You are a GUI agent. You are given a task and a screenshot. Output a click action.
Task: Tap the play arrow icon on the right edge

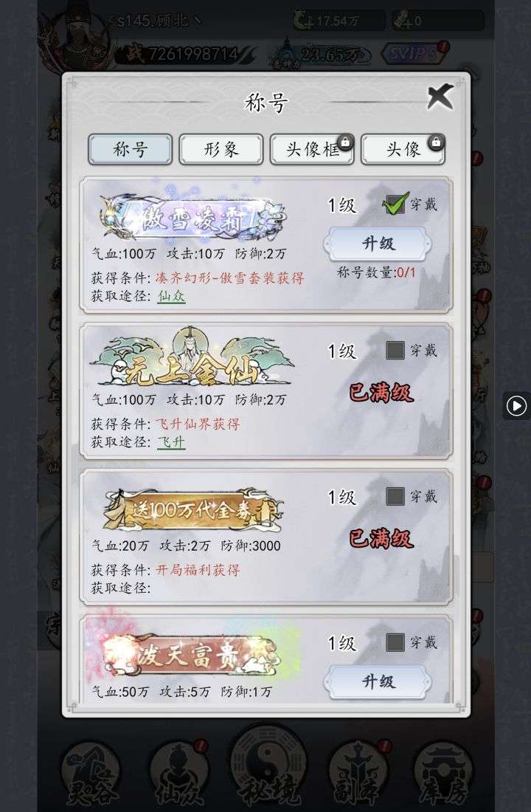click(516, 405)
